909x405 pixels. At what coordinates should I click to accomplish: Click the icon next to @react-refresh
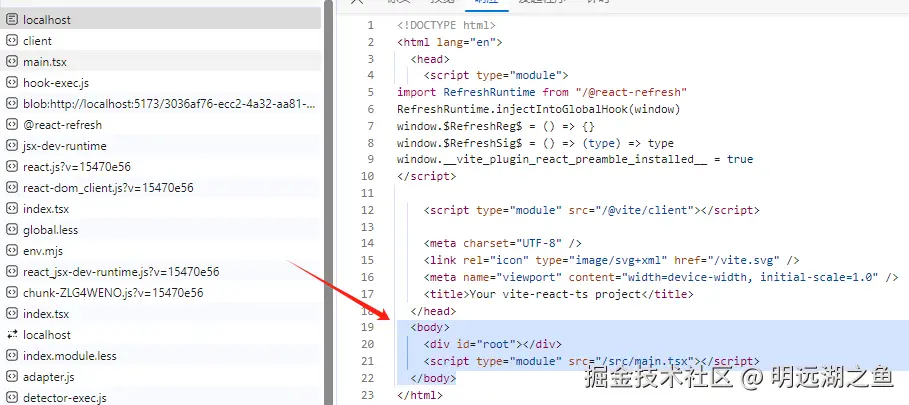pos(12,125)
